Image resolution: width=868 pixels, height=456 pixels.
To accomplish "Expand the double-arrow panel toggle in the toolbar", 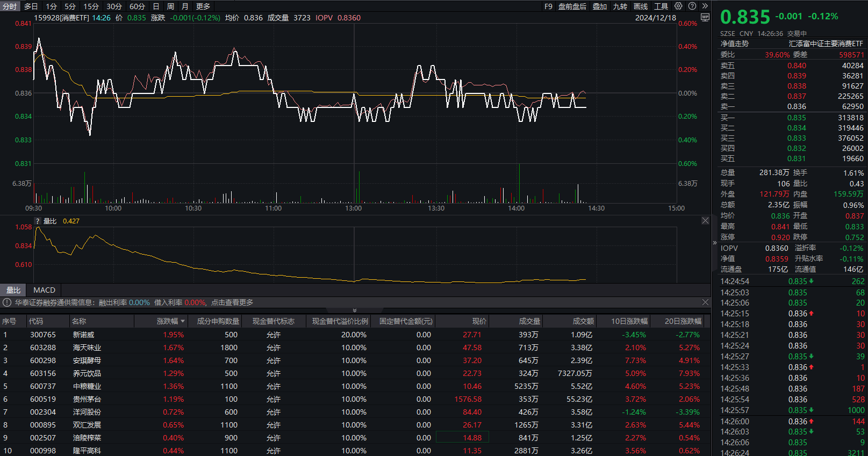I will pos(705,6).
